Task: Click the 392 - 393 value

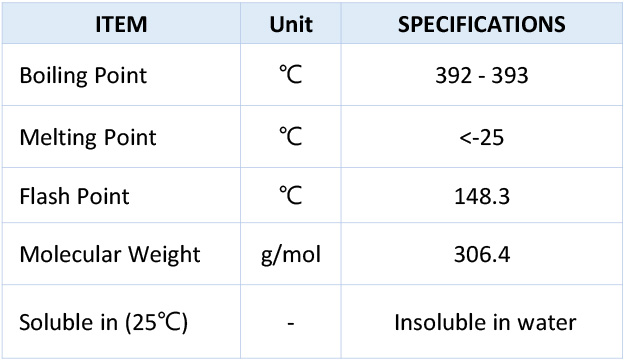Action: pyautogui.click(x=482, y=75)
